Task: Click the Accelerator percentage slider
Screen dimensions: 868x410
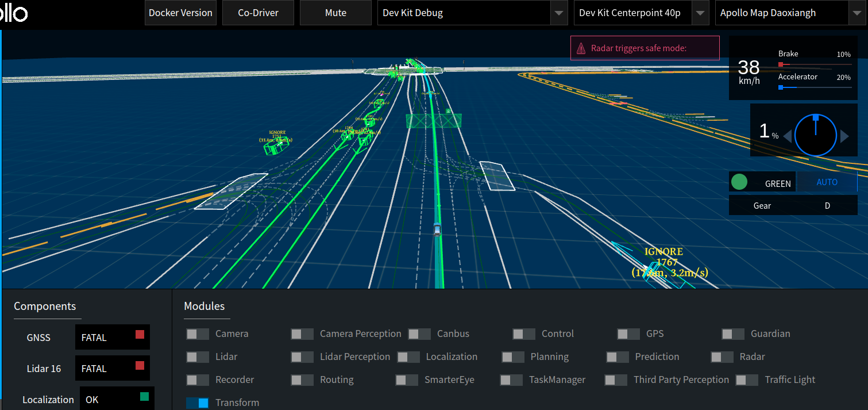Action: click(814, 87)
